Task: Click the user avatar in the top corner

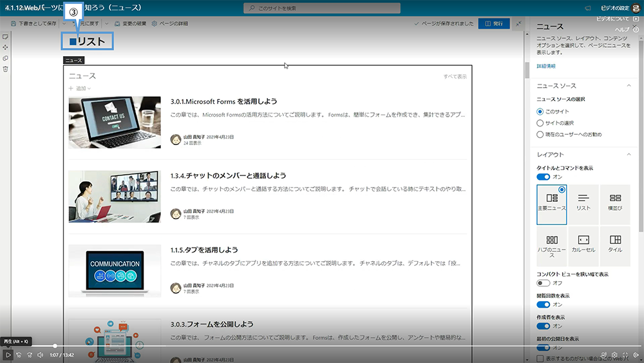Action: (636, 8)
